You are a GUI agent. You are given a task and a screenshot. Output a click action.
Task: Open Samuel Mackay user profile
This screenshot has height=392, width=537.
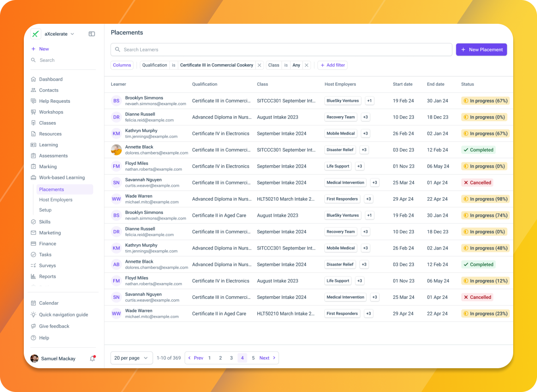tap(53, 358)
